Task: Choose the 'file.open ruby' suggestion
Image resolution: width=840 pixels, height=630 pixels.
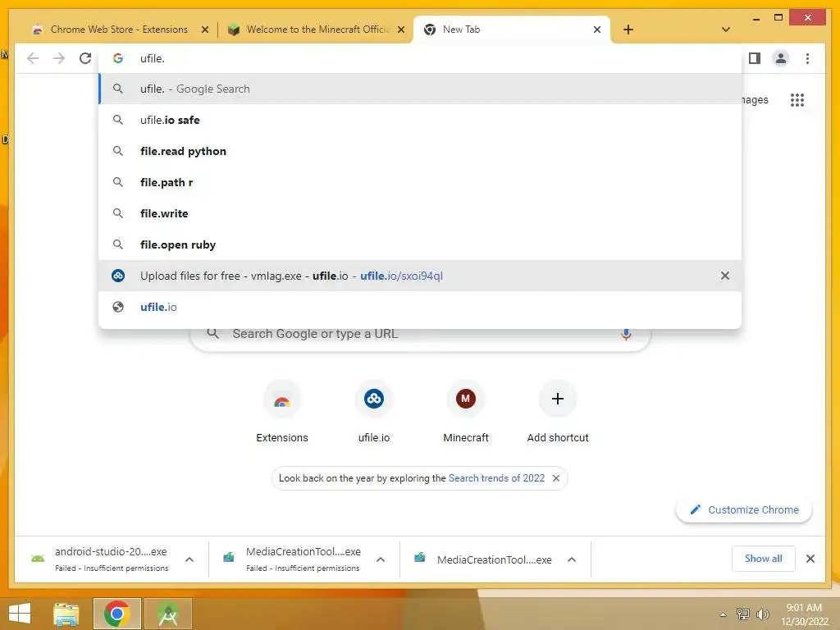Action: tap(421, 244)
